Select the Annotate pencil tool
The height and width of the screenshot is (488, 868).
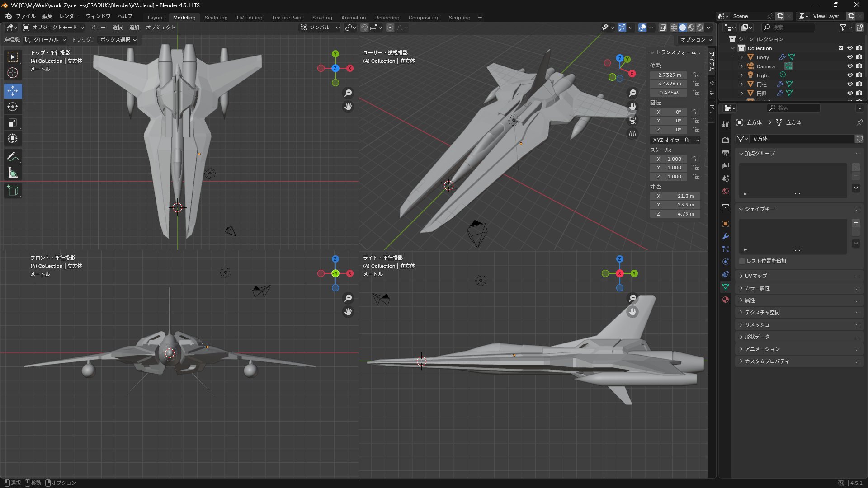(13, 157)
